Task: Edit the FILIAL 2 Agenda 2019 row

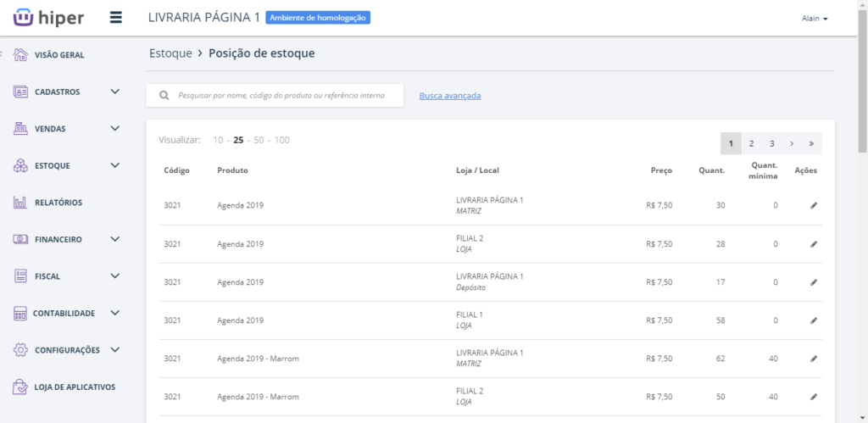Action: pyautogui.click(x=814, y=244)
